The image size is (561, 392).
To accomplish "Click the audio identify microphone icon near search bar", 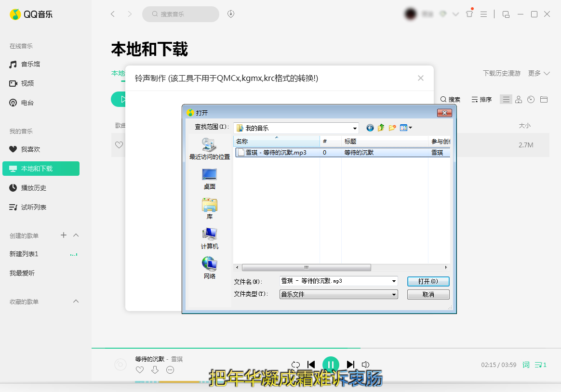I will 230,14.
